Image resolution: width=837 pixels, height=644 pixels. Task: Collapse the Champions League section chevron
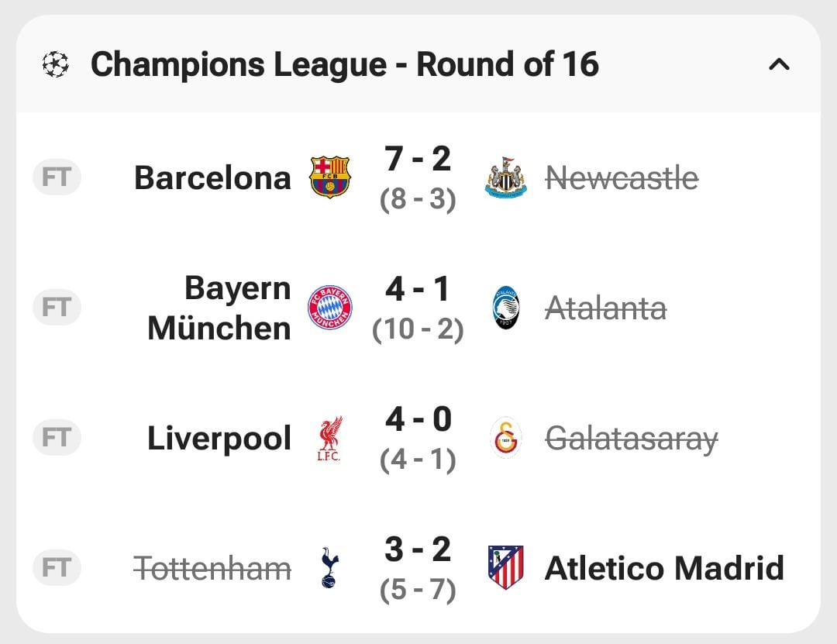tap(779, 64)
